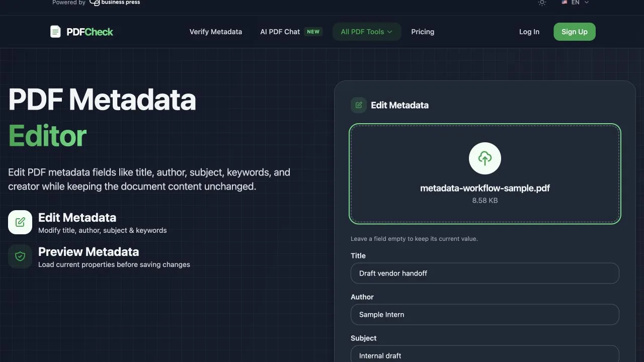Click the 'Leave a field empty' hint text
This screenshot has width=644, height=362.
414,239
